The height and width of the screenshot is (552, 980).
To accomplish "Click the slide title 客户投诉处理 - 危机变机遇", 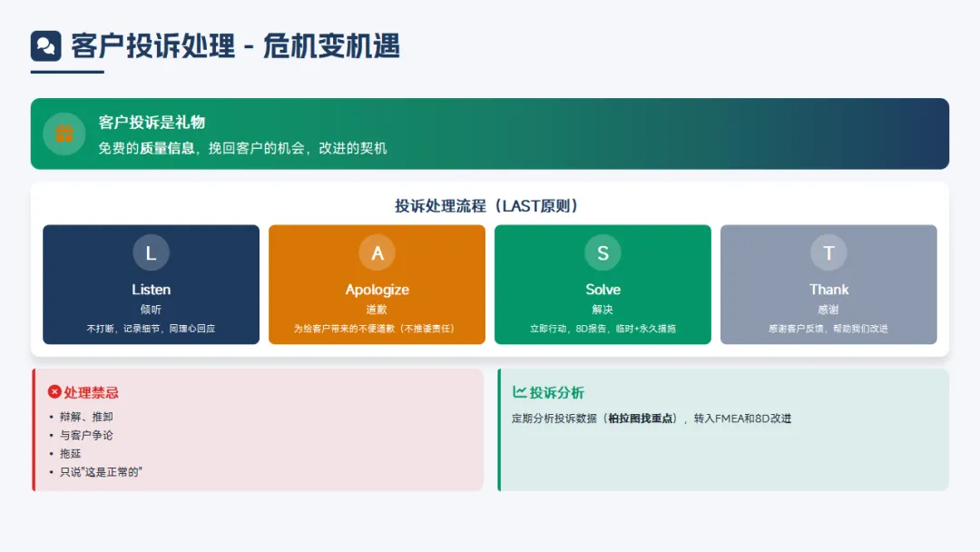I will [235, 46].
